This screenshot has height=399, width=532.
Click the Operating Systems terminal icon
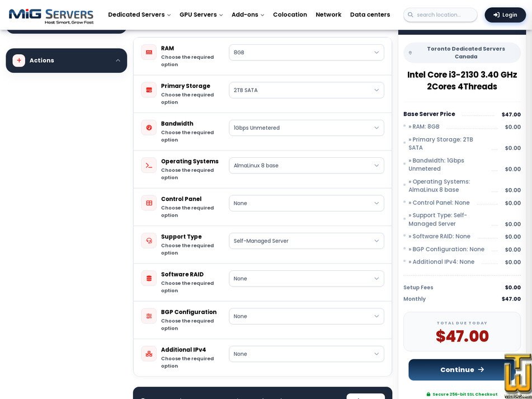(x=149, y=165)
